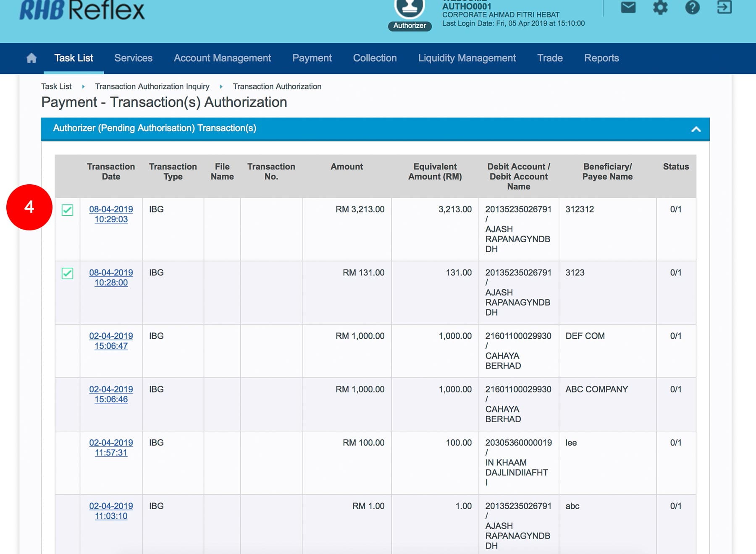This screenshot has height=554, width=756.
Task: Click the help question mark icon
Action: pos(692,8)
